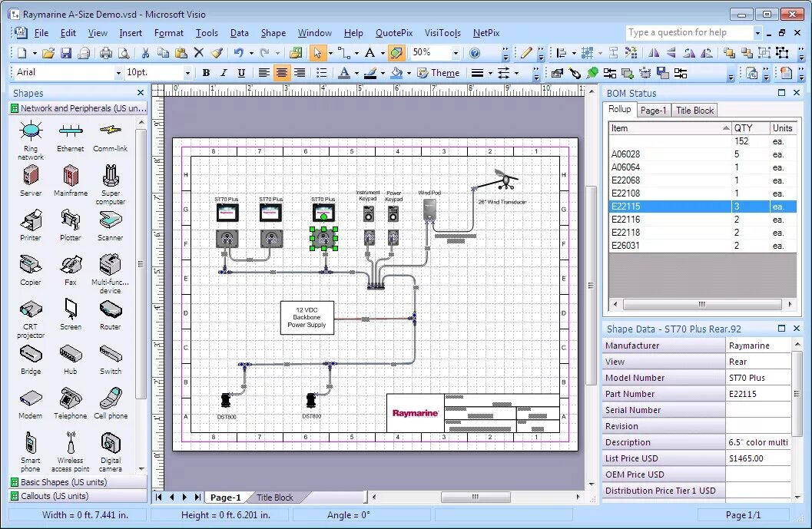Click the Paste clipboard icon
Viewport: 812px width, 529px height.
[x=181, y=53]
